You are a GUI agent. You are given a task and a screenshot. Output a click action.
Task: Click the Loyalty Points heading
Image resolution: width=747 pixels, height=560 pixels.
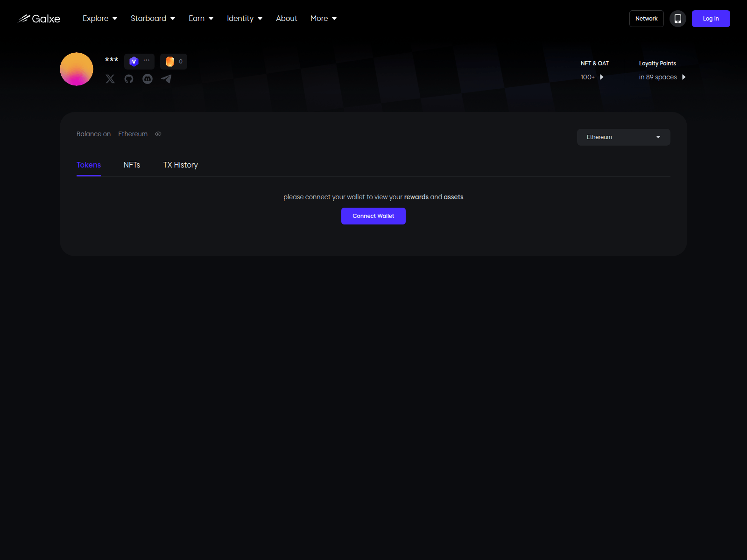tap(657, 63)
